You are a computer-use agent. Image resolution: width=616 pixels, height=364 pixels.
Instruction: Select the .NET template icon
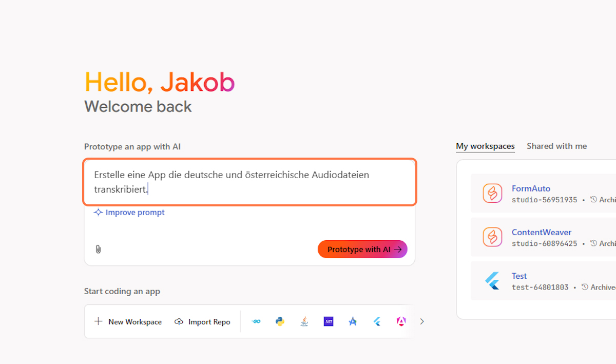[329, 321]
